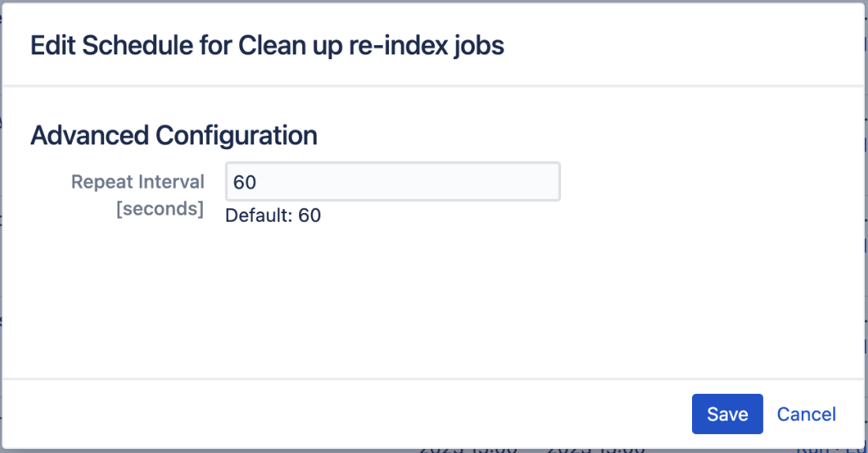The image size is (868, 453).
Task: Click the "Repeat Interval" field label
Action: click(137, 182)
